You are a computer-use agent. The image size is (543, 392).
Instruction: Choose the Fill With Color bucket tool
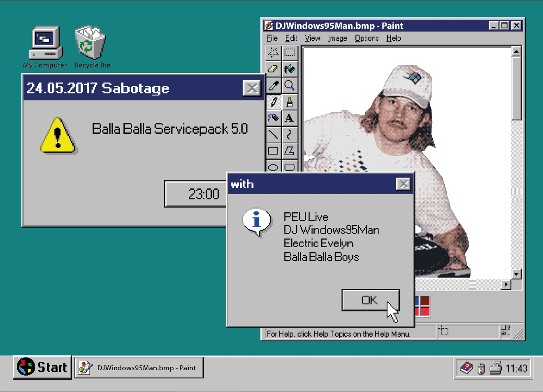[x=290, y=69]
